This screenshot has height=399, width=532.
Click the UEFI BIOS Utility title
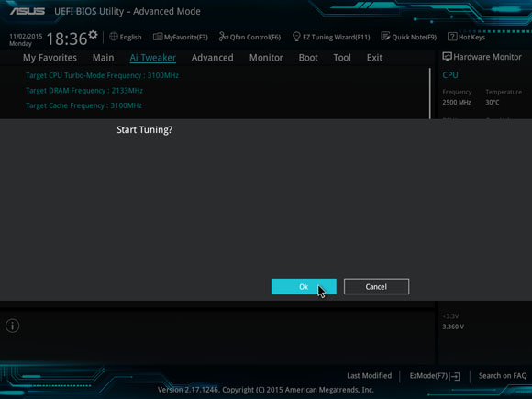(x=127, y=11)
